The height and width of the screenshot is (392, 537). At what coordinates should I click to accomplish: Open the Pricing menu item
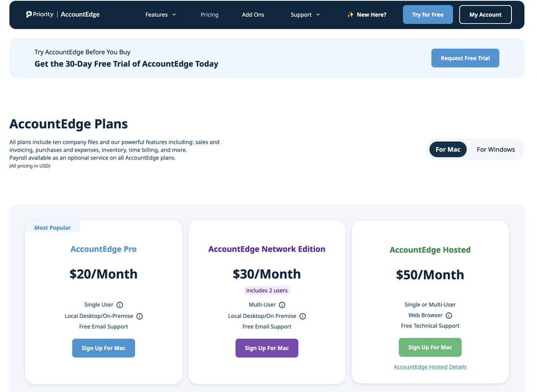pos(209,15)
